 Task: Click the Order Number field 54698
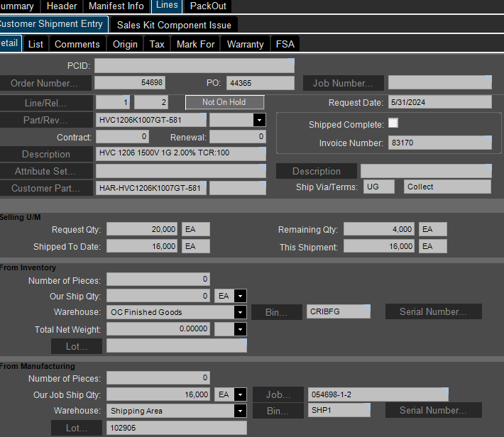(x=129, y=83)
